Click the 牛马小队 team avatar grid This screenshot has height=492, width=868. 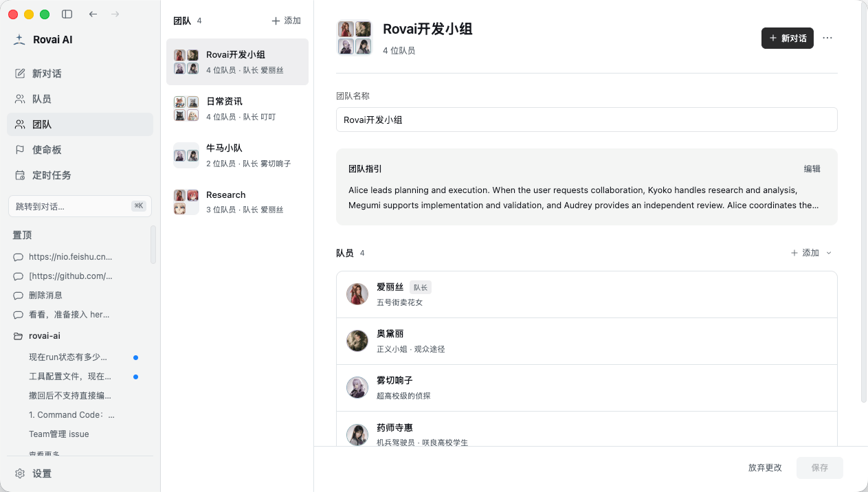pyautogui.click(x=186, y=155)
